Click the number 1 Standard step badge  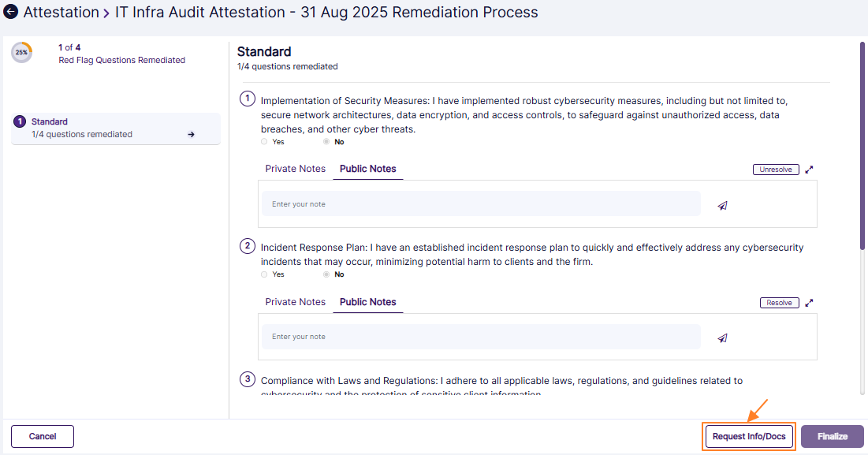[20, 122]
